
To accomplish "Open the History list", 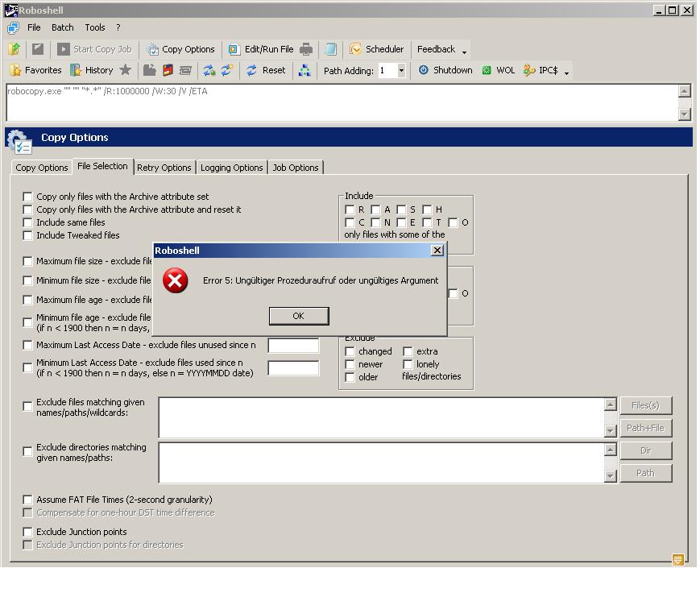I will click(93, 70).
